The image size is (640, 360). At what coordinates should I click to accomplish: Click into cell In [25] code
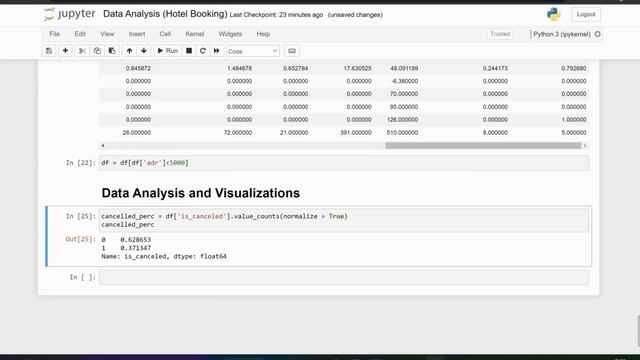344,220
